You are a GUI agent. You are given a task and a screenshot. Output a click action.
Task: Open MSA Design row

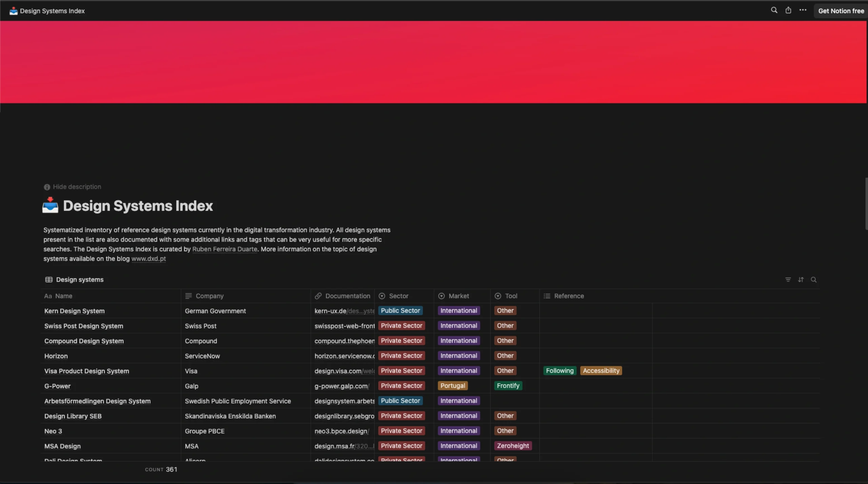[62, 446]
